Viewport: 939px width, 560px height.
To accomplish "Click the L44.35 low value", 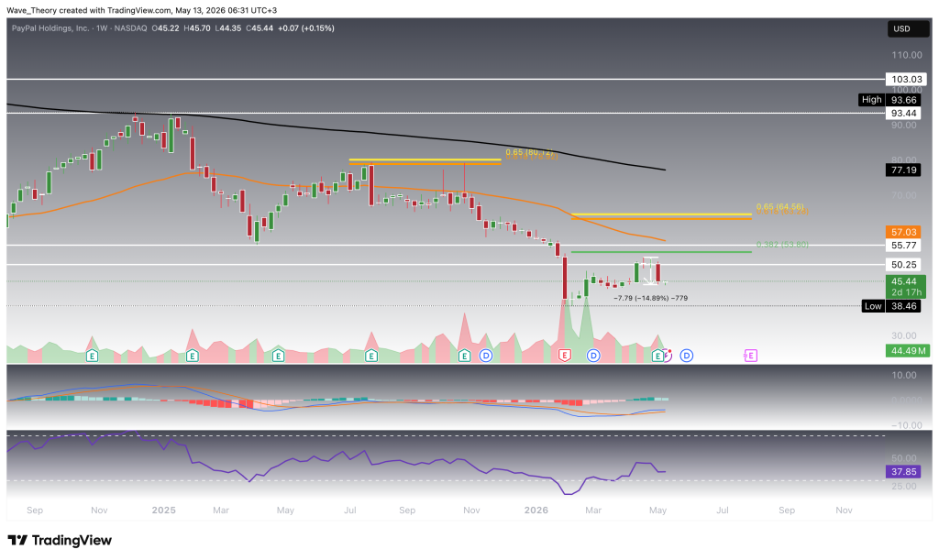I will point(228,28).
